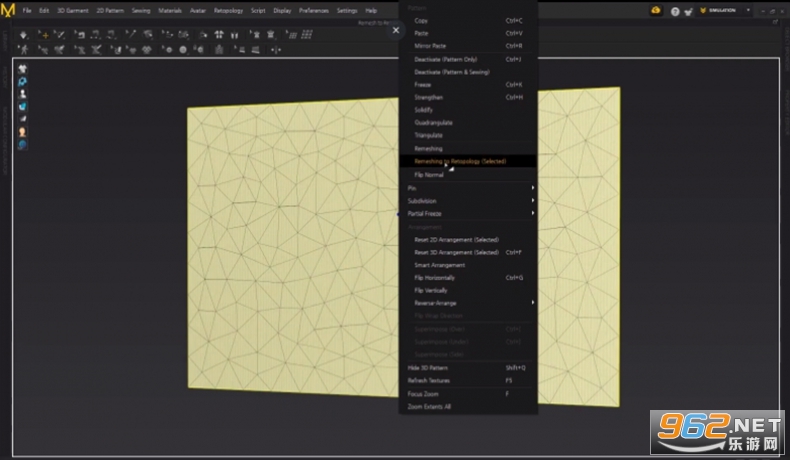Click the orange avatar face icon
Viewport: 790px width, 460px height.
(x=22, y=132)
